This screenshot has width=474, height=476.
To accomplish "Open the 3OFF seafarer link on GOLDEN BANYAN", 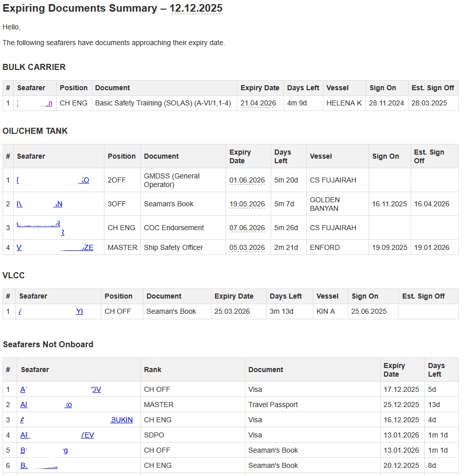I will point(40,204).
